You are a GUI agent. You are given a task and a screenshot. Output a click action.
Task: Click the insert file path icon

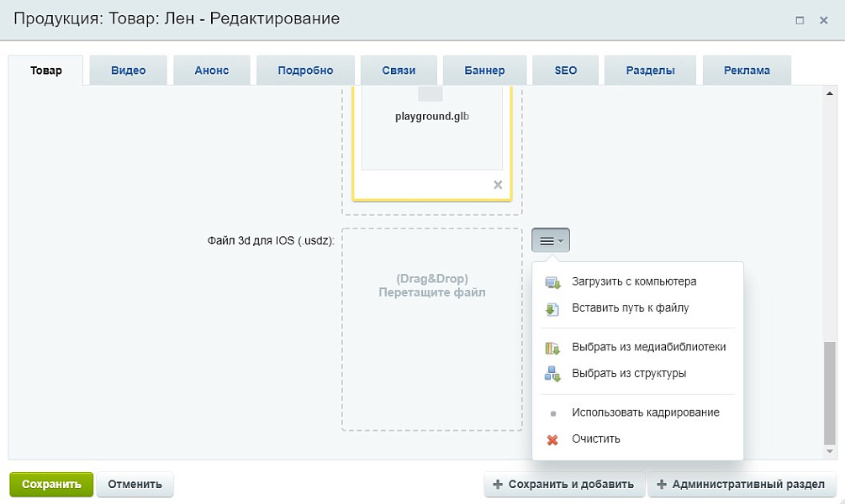[x=552, y=309]
